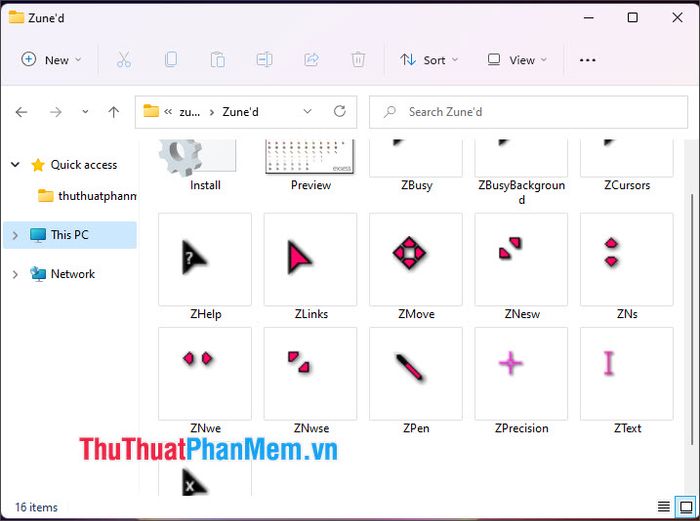Open the New dropdown menu
Image resolution: width=700 pixels, height=521 pixels.
[51, 60]
